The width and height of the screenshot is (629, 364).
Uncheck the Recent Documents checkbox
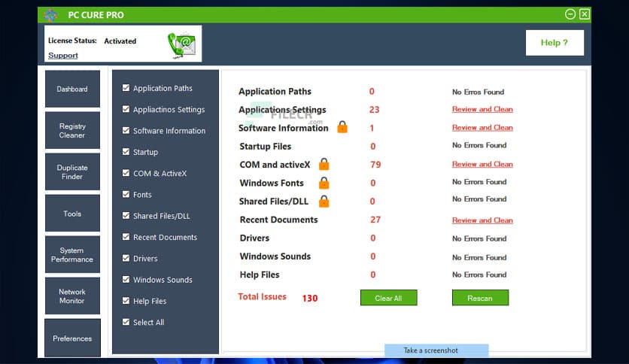click(x=126, y=236)
